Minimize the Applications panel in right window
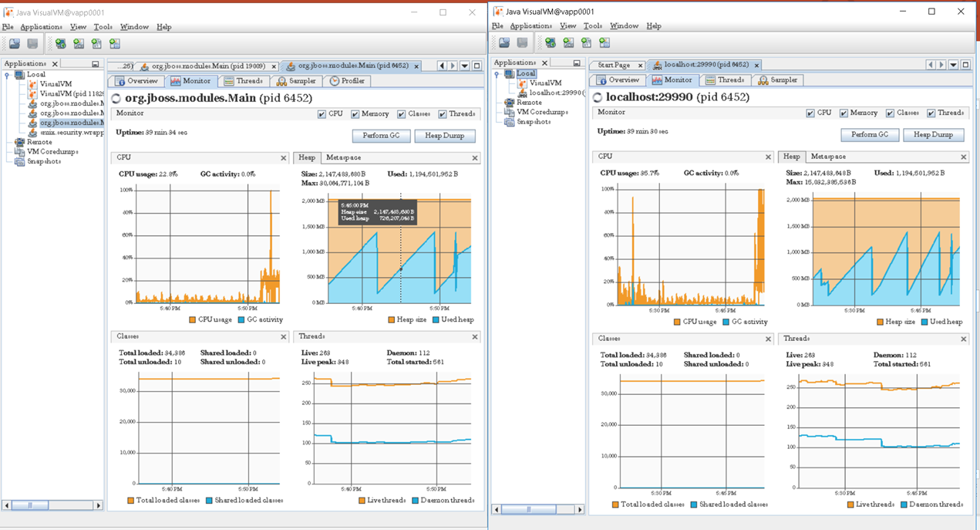This screenshot has height=530, width=980. [576, 63]
